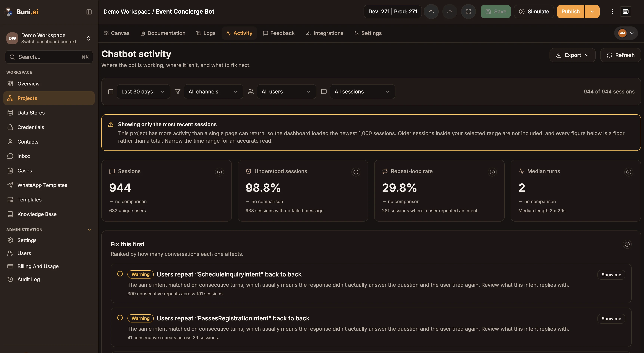The width and height of the screenshot is (644, 353).
Task: Go to Credentials page
Action: click(x=49, y=127)
